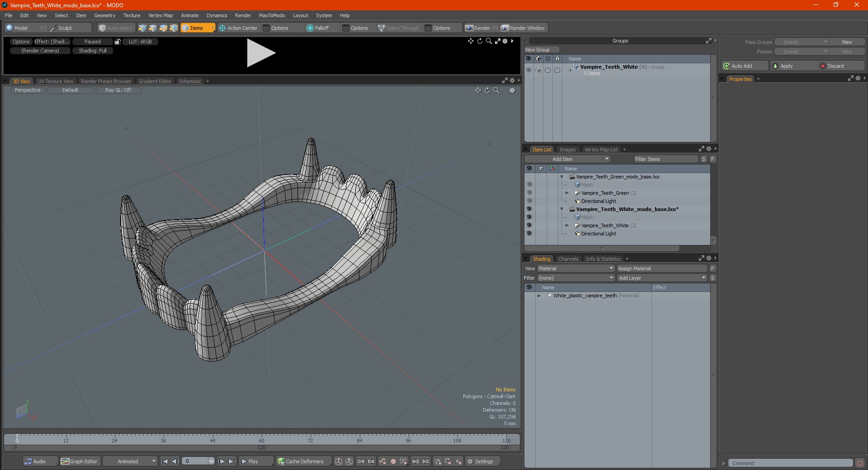Click the Render Window icon button

coord(523,28)
